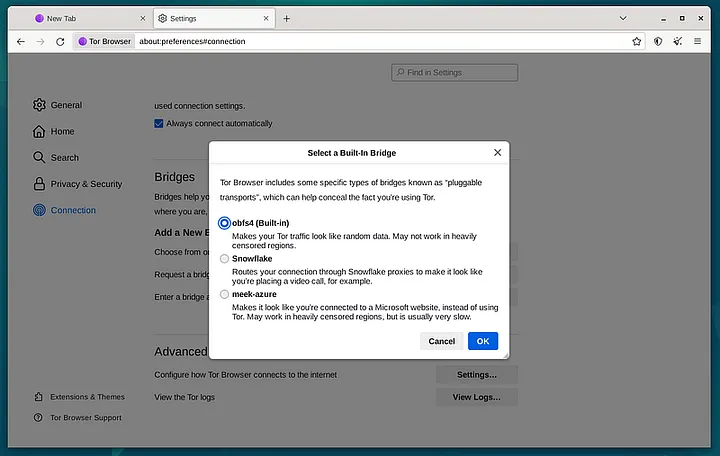The height and width of the screenshot is (456, 720).
Task: Click the General gear icon
Action: [39, 105]
